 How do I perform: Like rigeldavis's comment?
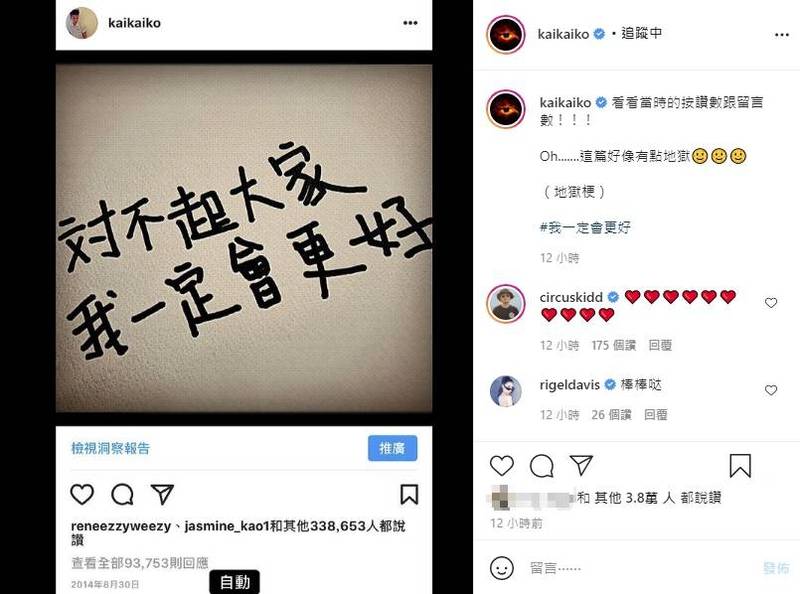pos(771,390)
